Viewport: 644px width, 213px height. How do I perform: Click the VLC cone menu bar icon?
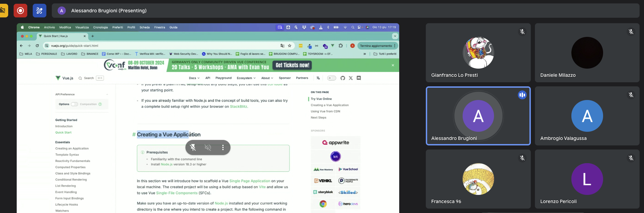320,27
